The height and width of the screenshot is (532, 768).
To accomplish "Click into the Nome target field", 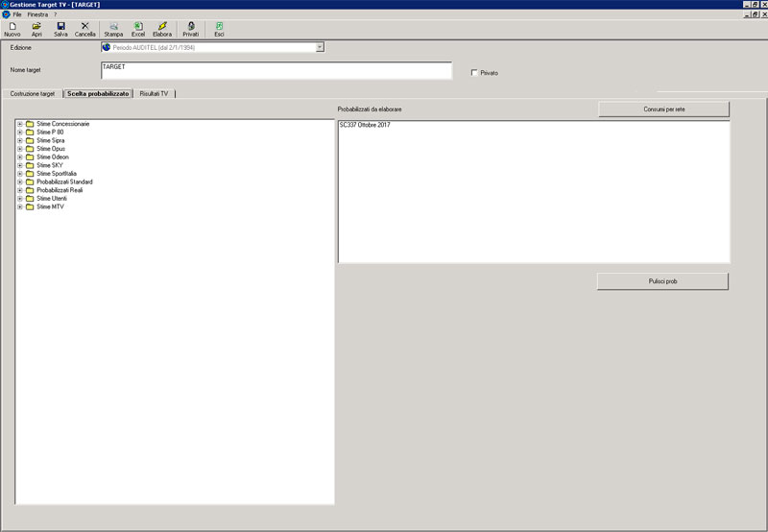I will coord(276,71).
